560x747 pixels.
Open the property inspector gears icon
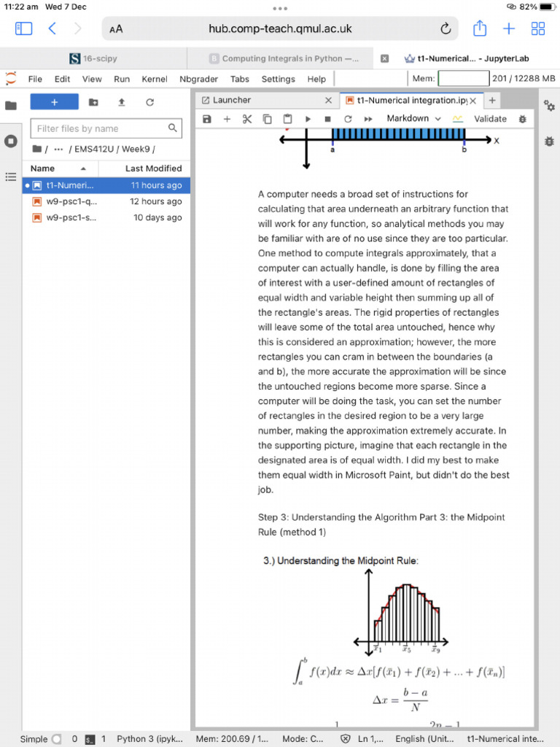pyautogui.click(x=549, y=106)
